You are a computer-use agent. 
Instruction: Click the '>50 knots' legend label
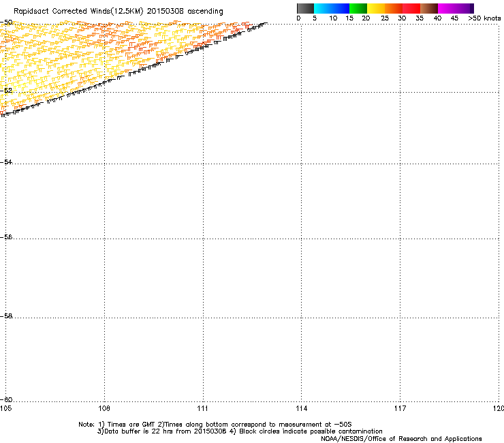tap(484, 18)
